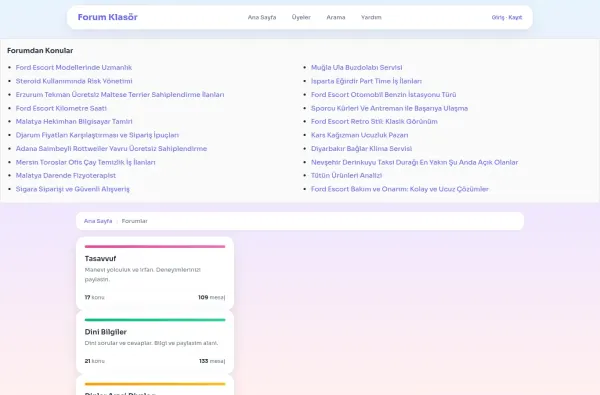Open Ford Escort Bakım ve Onarım topic

pos(400,189)
